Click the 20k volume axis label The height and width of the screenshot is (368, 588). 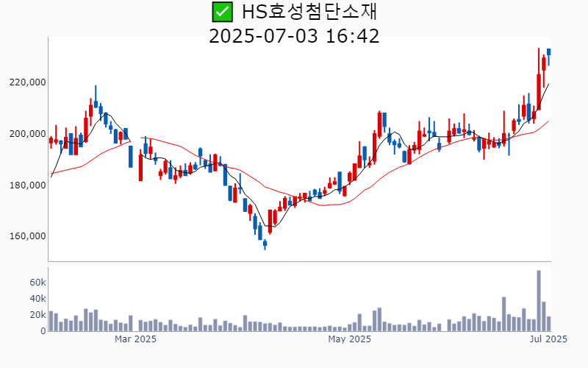[38, 315]
